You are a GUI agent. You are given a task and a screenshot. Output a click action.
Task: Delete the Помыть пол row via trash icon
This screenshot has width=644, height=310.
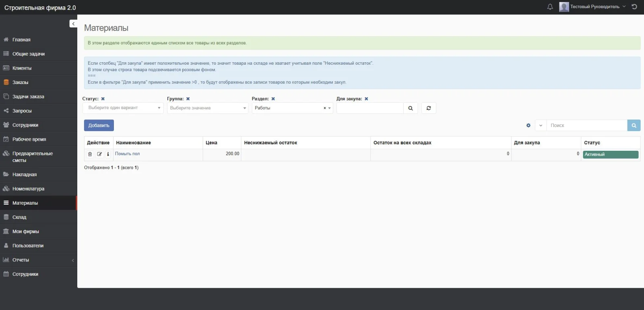[x=90, y=154]
